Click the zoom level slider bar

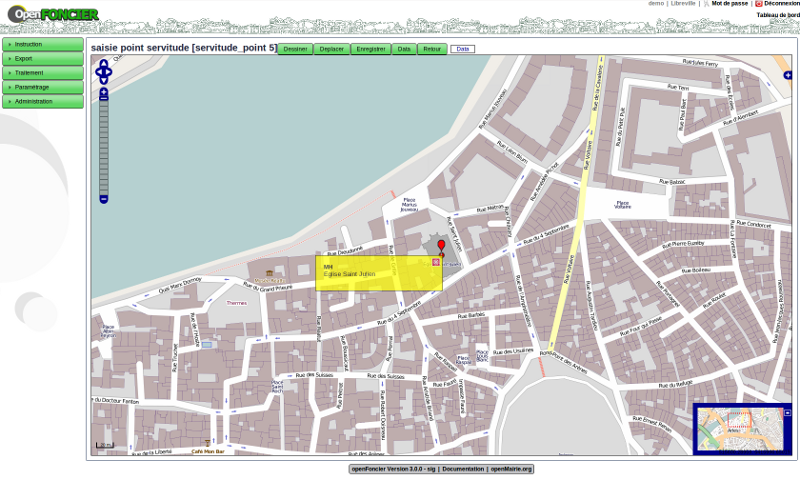103,146
